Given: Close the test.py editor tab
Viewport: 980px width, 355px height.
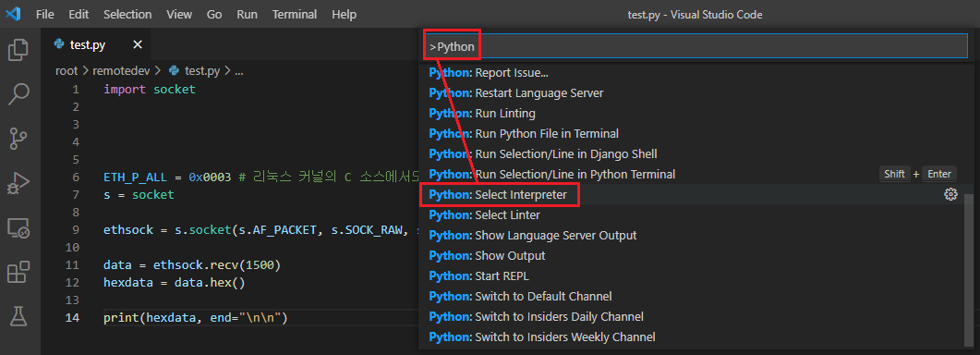Looking at the screenshot, I should [138, 44].
